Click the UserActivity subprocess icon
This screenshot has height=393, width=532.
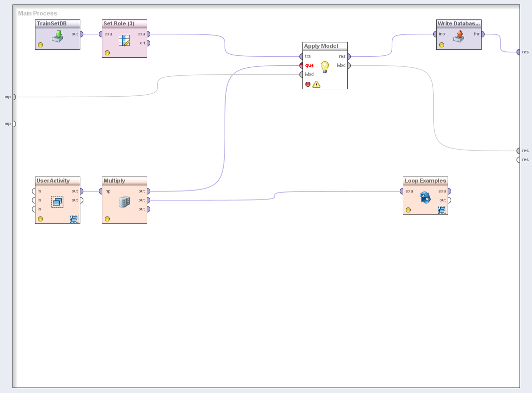(57, 201)
